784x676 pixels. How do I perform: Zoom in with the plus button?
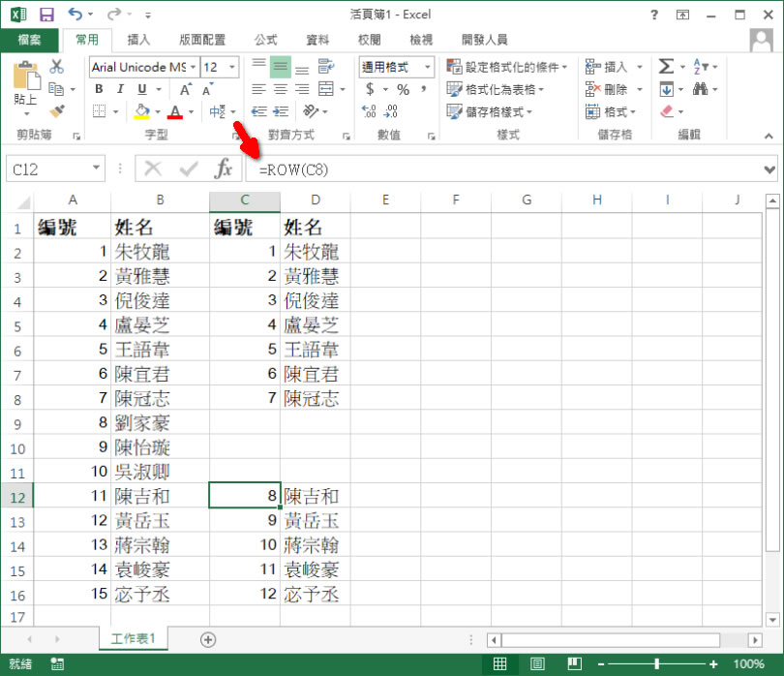713,664
